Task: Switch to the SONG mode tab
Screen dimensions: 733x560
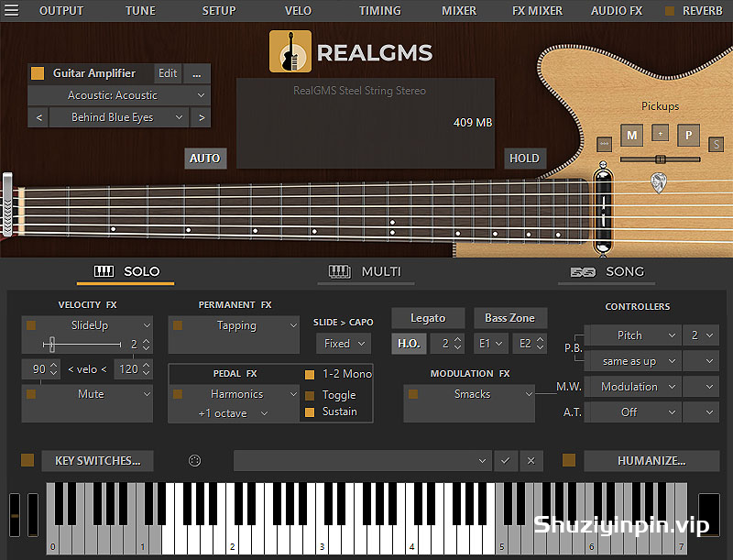Action: (x=607, y=271)
